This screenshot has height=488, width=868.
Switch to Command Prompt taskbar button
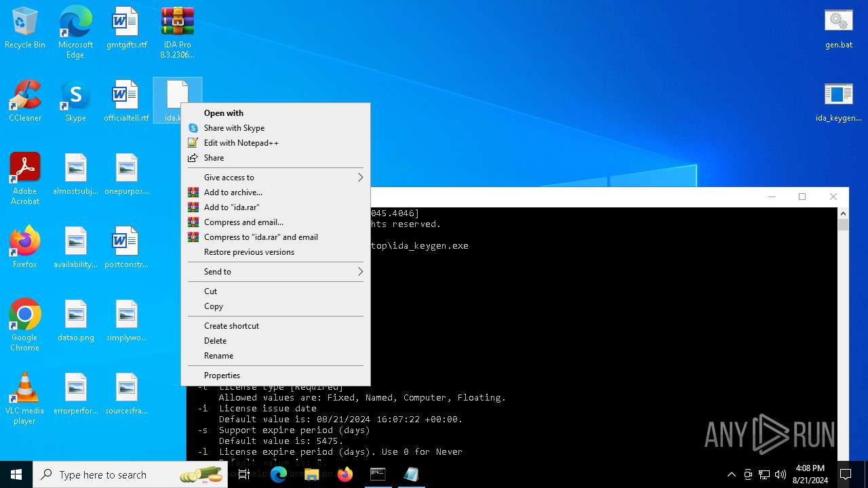coord(378,474)
